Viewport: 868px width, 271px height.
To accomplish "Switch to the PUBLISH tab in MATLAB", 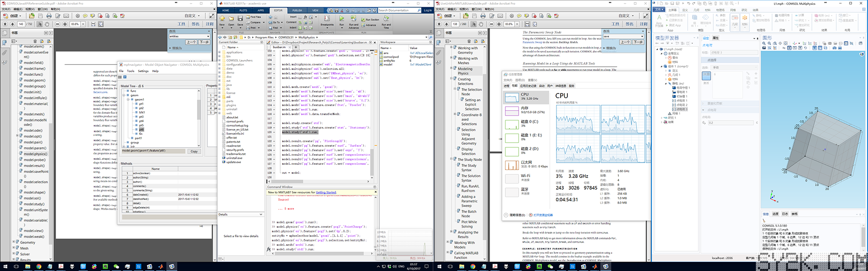I will (x=297, y=10).
